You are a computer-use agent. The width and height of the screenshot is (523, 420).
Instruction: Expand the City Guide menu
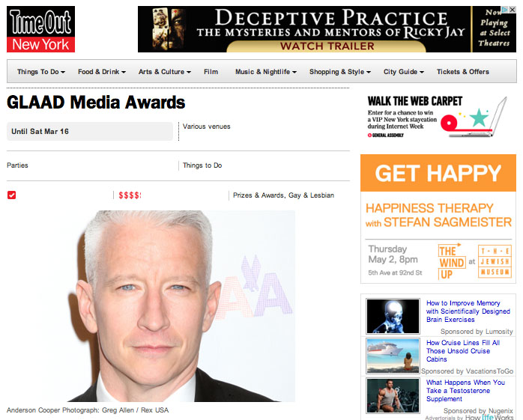coord(404,72)
